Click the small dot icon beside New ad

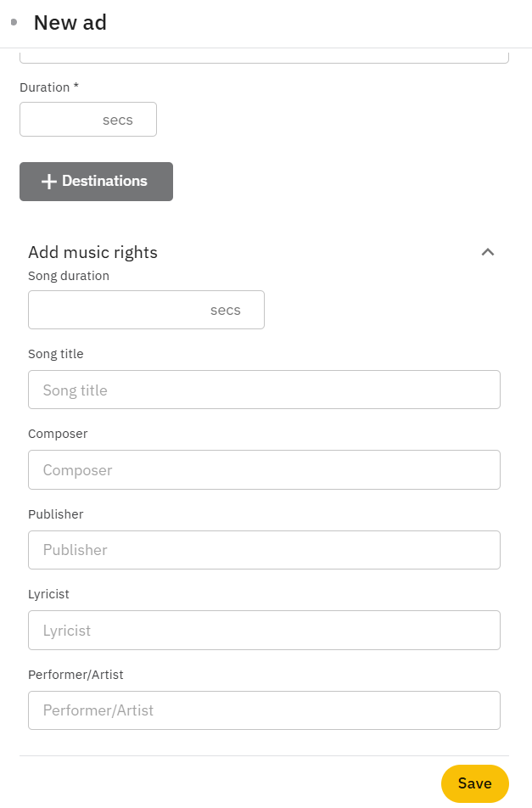[x=14, y=22]
